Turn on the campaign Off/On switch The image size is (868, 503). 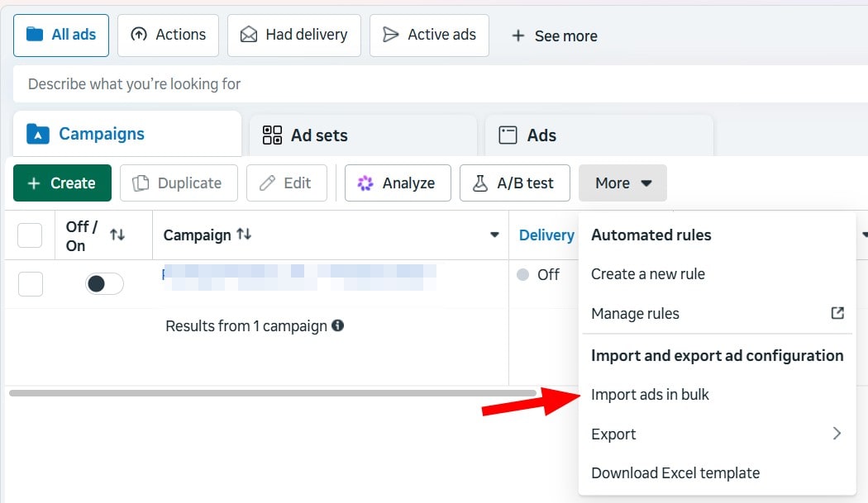(x=104, y=284)
